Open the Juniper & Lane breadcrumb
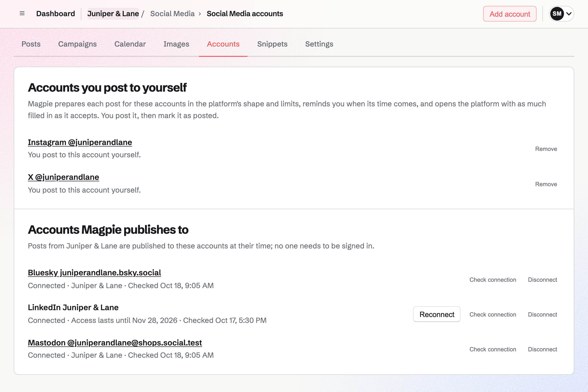The image size is (588, 392). [113, 14]
